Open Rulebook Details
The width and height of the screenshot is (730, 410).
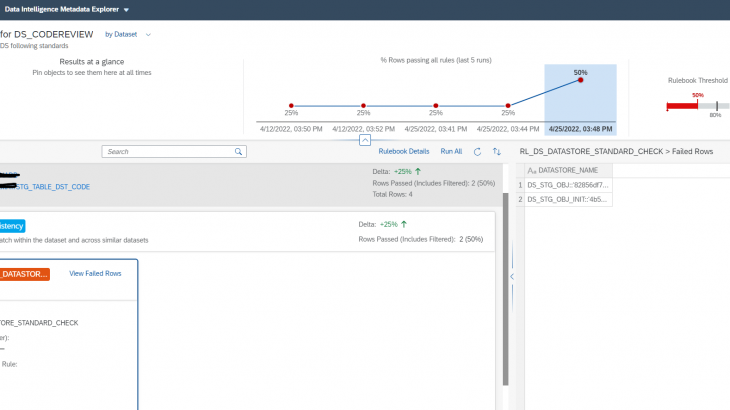pos(404,151)
